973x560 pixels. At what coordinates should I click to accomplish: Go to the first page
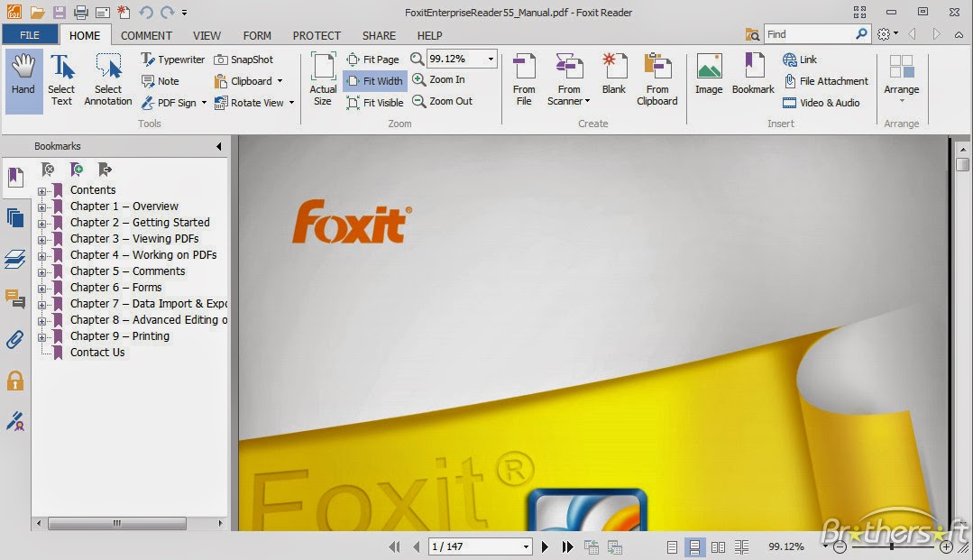point(394,546)
